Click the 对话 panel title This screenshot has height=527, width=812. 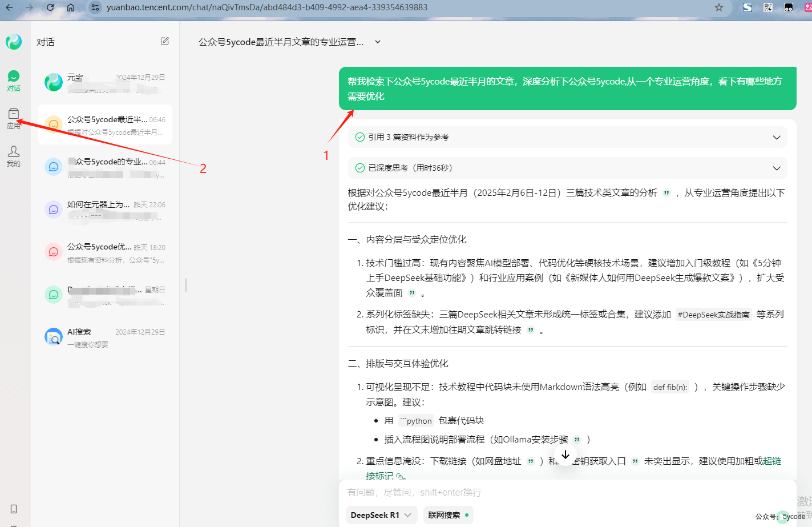[46, 42]
